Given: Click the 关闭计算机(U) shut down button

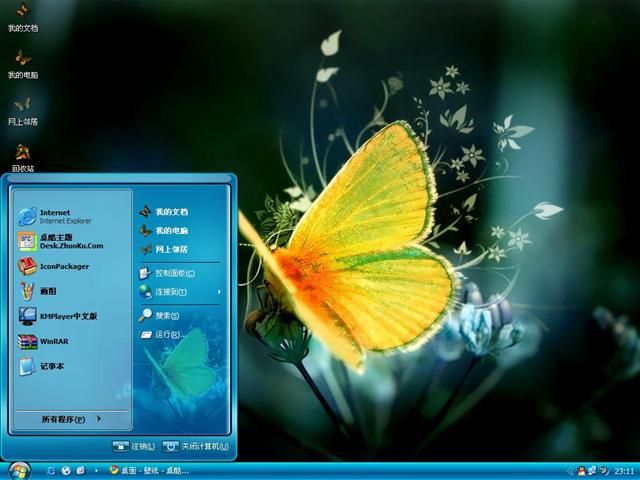Looking at the screenshot, I should point(196,447).
